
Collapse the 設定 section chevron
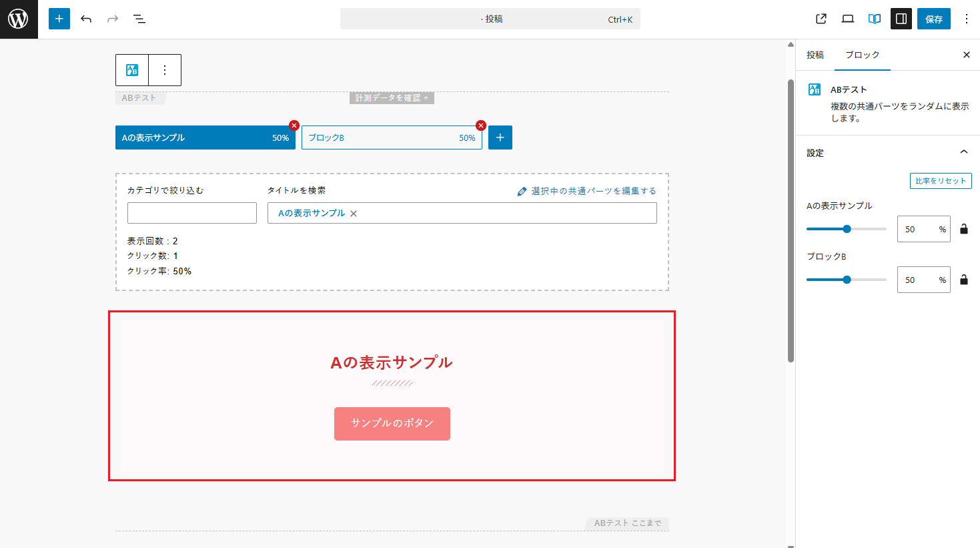pos(963,152)
